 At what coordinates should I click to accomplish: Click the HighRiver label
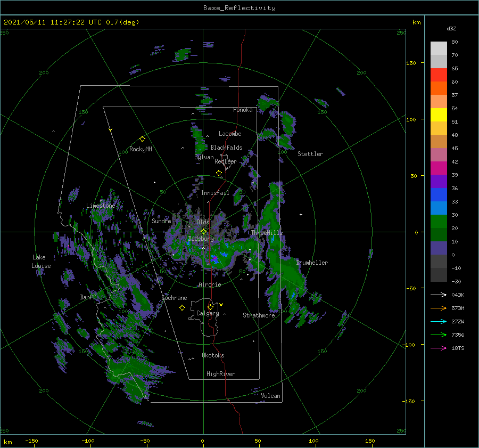coord(221,374)
